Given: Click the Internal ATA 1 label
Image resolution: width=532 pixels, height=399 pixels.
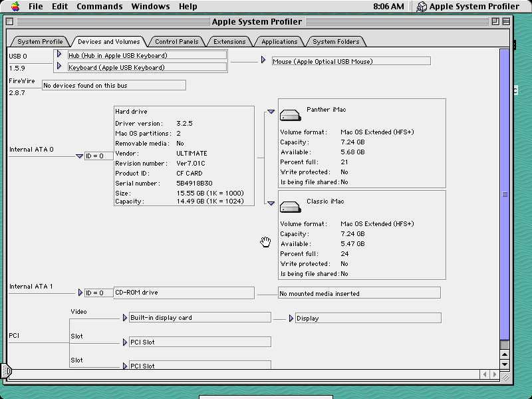Looking at the screenshot, I should click(x=31, y=287).
